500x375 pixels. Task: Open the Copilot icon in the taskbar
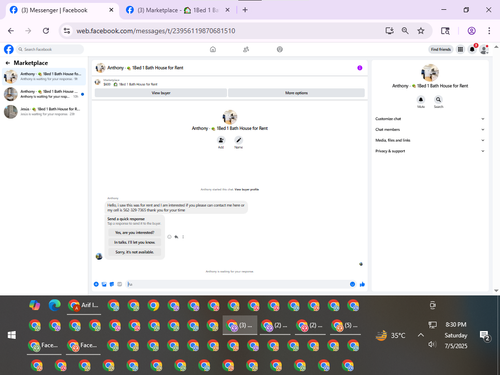coord(35,305)
